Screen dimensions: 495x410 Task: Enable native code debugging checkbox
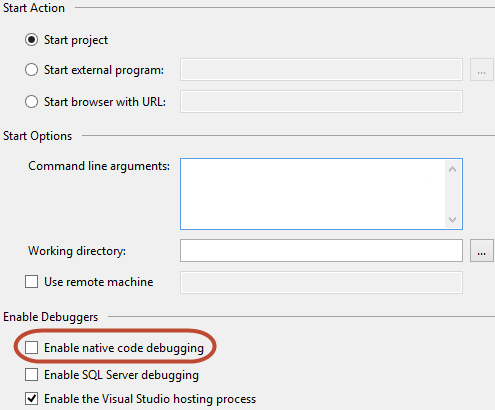31,348
